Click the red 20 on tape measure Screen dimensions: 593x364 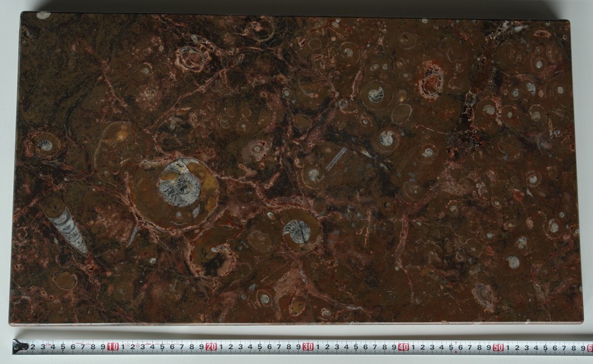(x=211, y=347)
